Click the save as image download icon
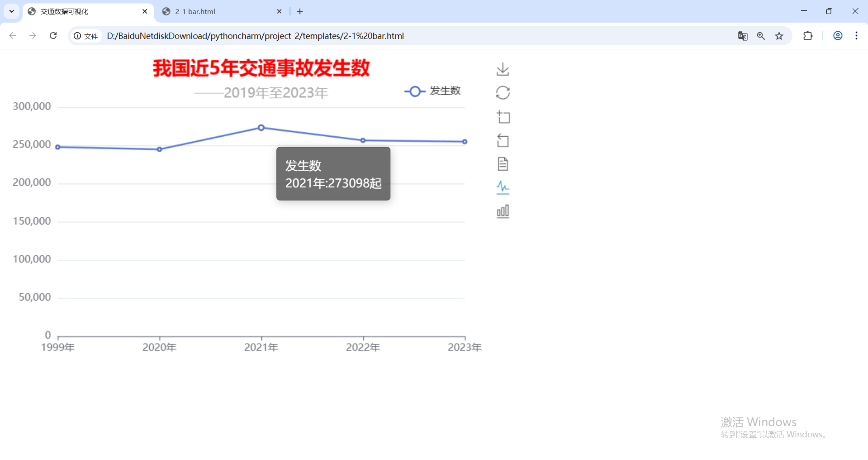 tap(503, 69)
